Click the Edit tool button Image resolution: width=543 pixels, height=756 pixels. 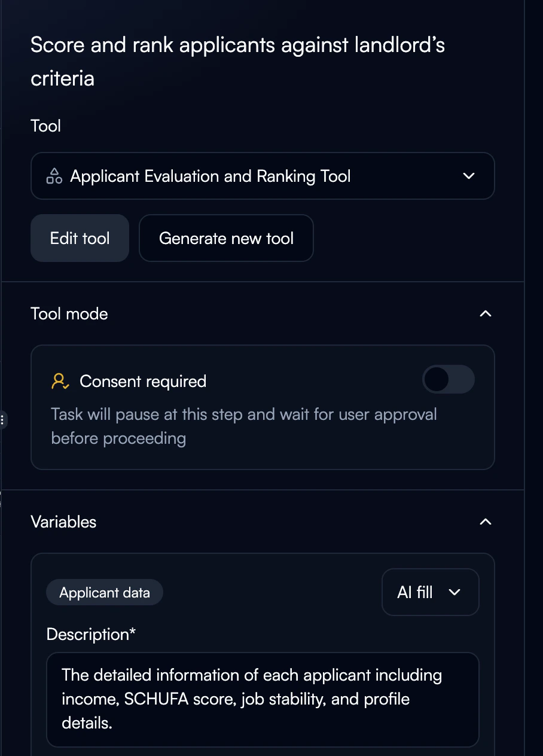(x=80, y=238)
